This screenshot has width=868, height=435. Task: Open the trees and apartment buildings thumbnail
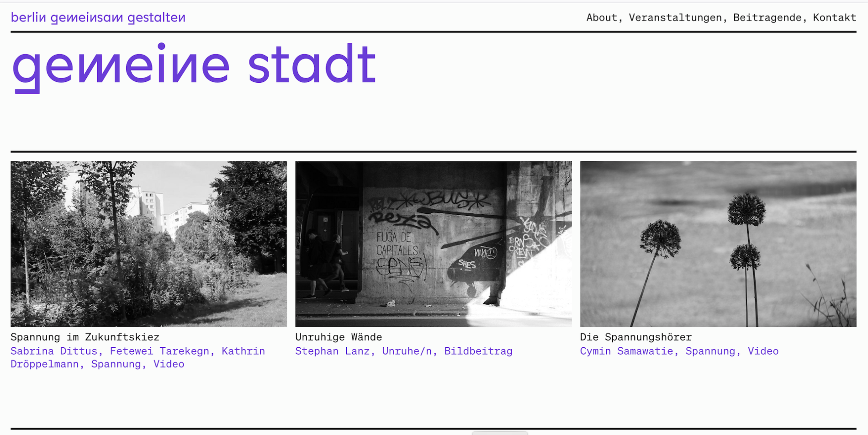148,244
